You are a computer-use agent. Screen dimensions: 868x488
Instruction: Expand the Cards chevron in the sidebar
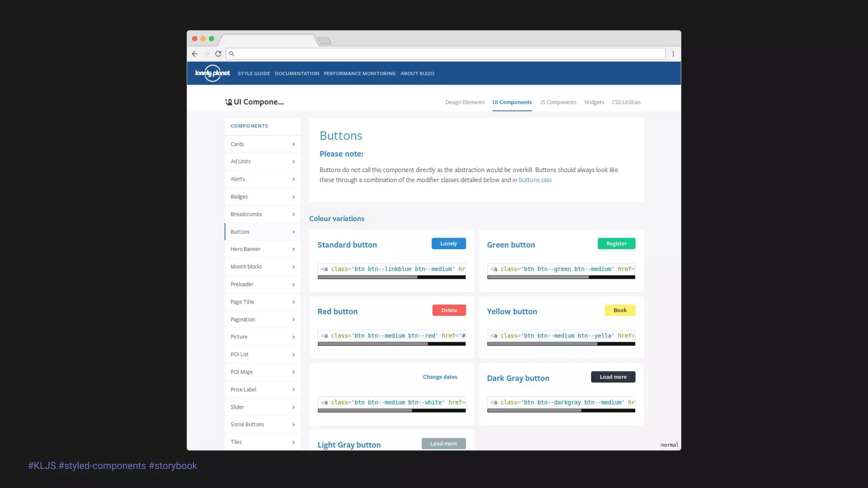pos(293,144)
